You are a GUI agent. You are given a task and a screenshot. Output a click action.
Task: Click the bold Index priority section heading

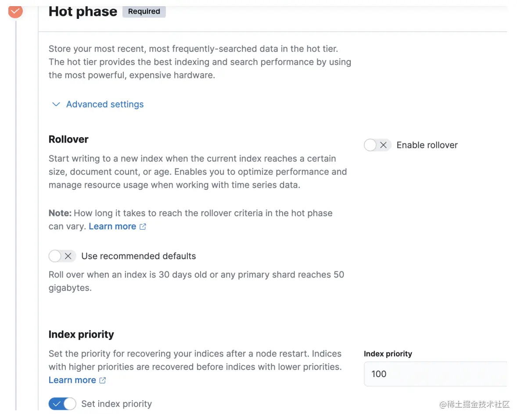[81, 335]
